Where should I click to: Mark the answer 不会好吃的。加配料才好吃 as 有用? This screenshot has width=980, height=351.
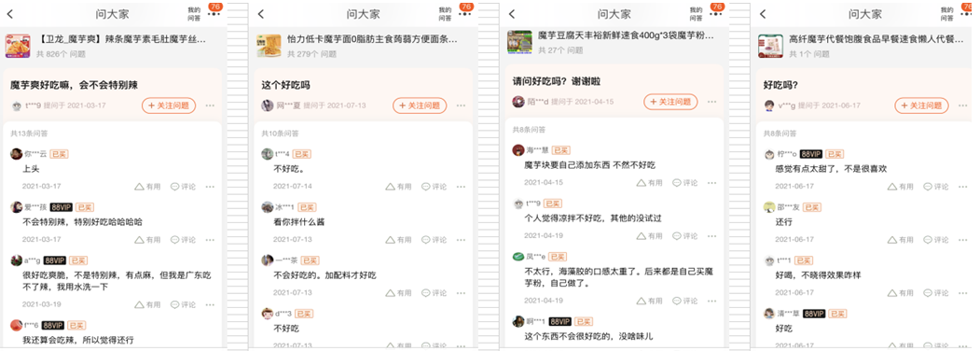(399, 293)
